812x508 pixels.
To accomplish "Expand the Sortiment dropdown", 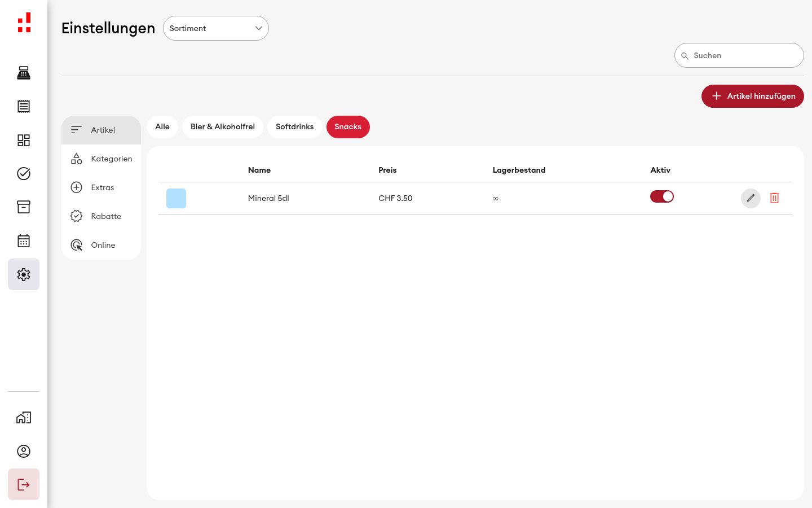I will click(216, 28).
